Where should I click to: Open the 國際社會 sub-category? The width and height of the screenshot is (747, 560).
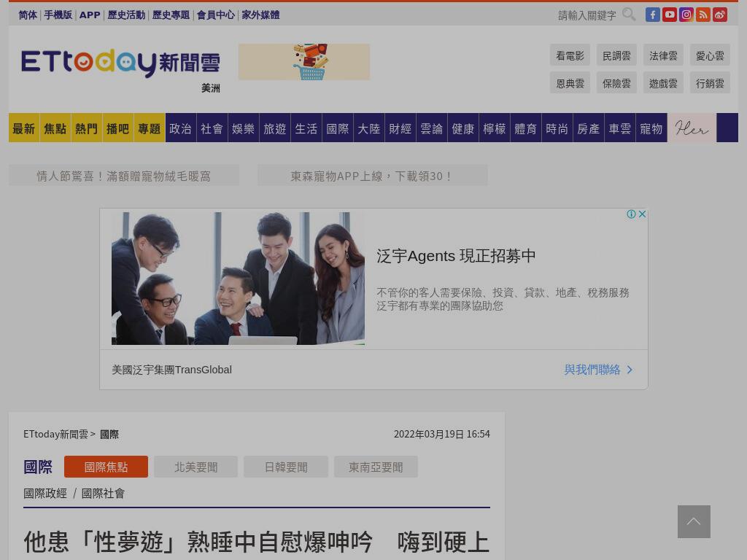pos(103,494)
